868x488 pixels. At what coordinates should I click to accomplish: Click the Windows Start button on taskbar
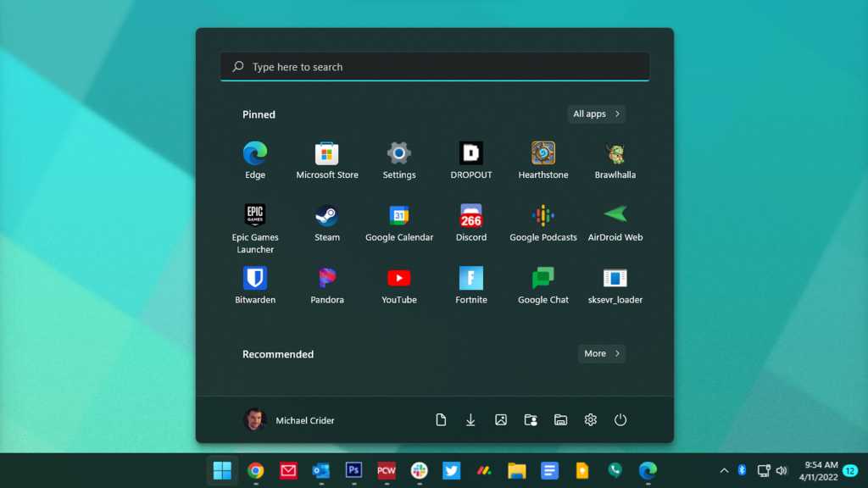[x=223, y=470]
